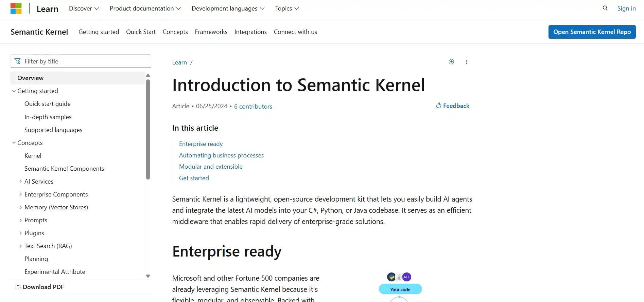Image resolution: width=644 pixels, height=302 pixels.
Task: Collapse the Getting started tree section
Action: click(14, 91)
